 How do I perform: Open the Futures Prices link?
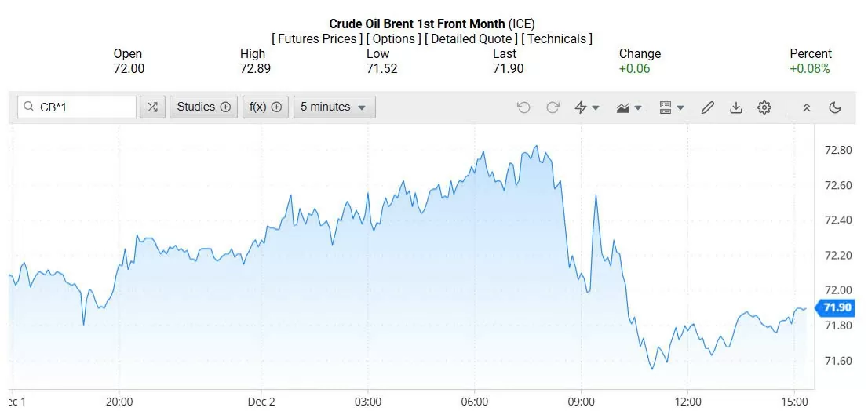[x=317, y=38]
